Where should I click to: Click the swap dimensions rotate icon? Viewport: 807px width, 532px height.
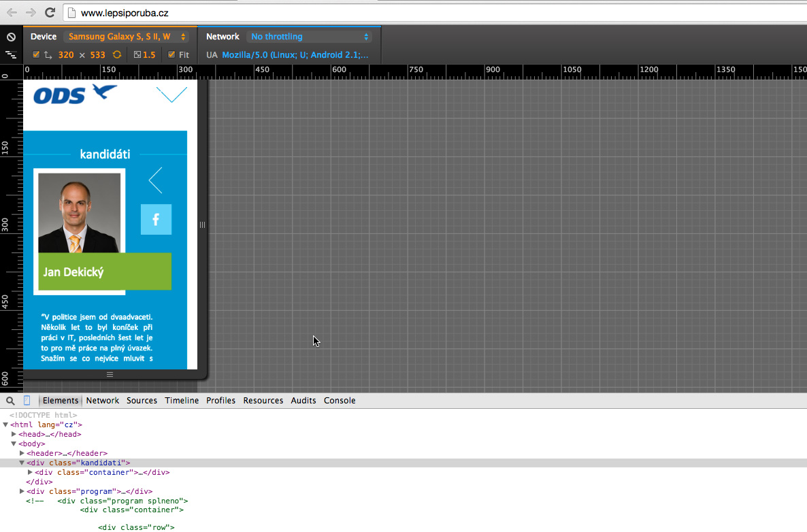click(x=117, y=54)
